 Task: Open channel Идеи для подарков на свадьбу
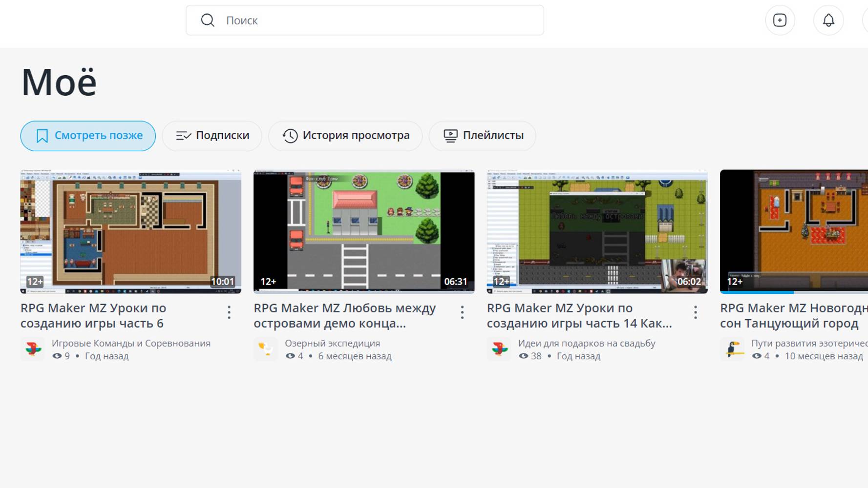pyautogui.click(x=587, y=344)
